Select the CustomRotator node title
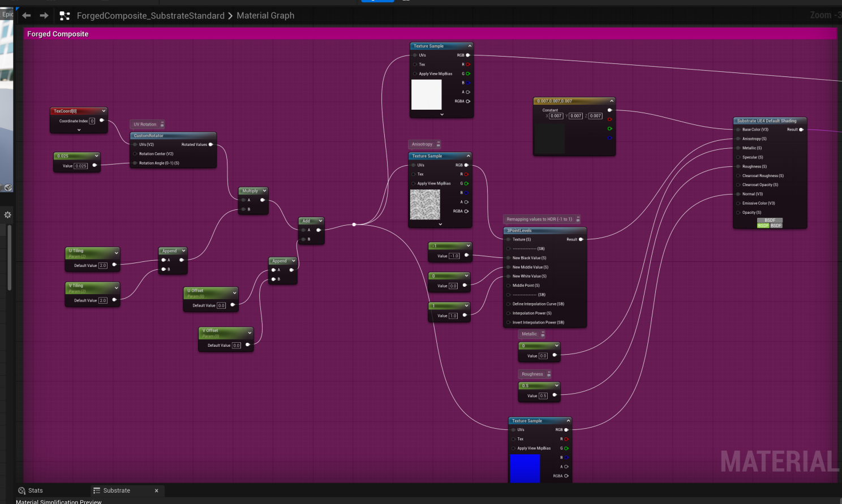 [148, 136]
